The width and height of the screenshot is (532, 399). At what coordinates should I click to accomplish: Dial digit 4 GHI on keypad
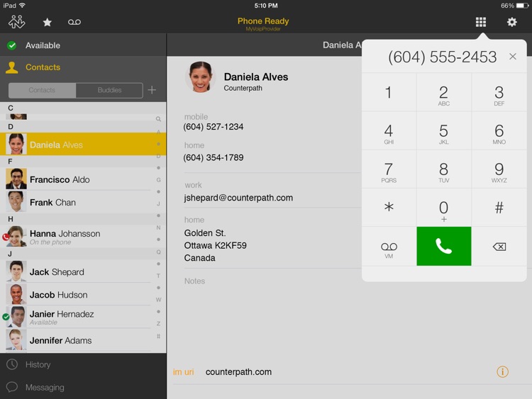tap(389, 130)
